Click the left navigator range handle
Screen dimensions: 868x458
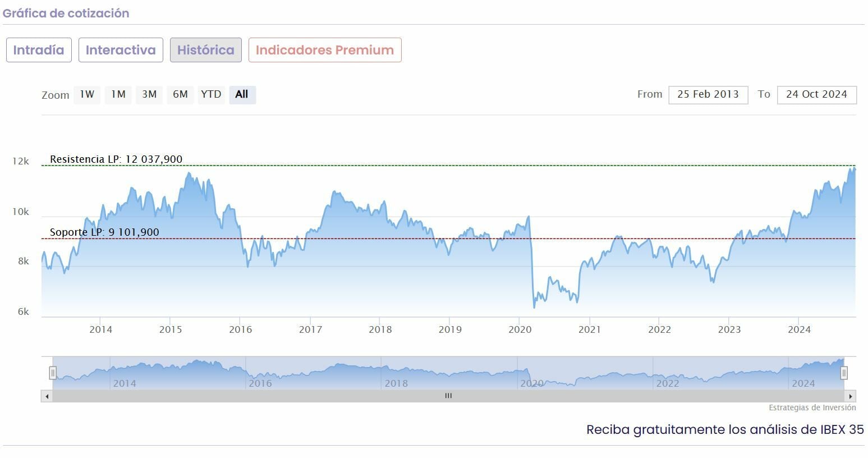[53, 373]
